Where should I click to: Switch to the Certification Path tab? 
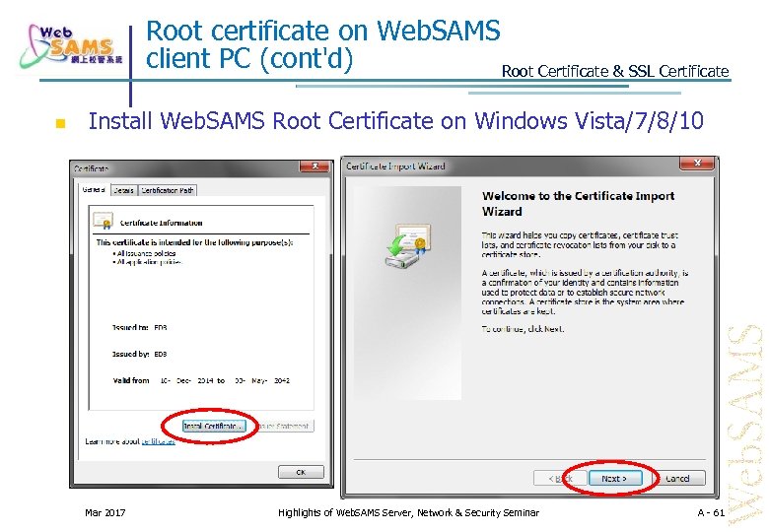168,190
